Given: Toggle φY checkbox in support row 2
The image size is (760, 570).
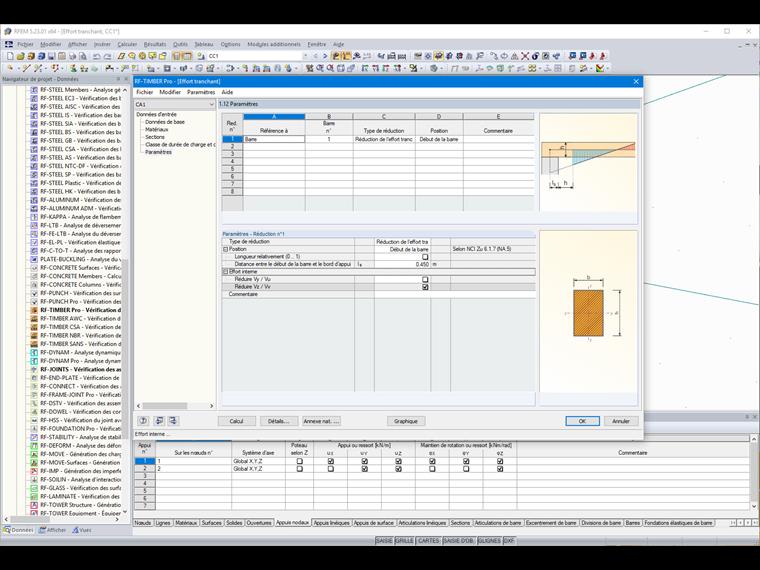Looking at the screenshot, I should click(466, 469).
